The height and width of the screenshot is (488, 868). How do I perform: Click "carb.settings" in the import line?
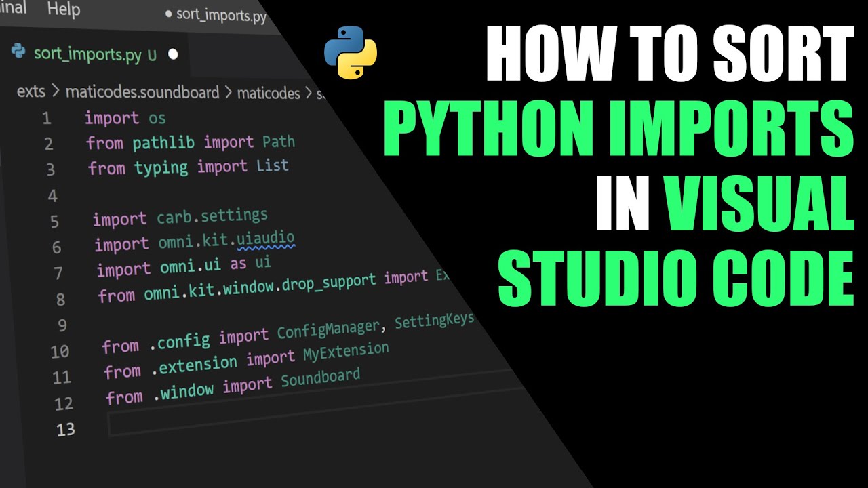(212, 217)
